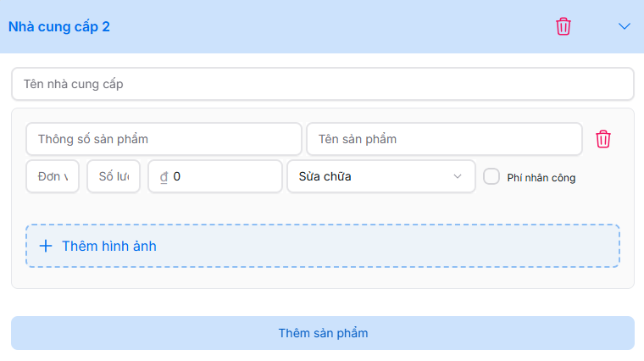Click the plus icon beside Thêm hình ảnh
The width and height of the screenshot is (644, 361).
point(46,247)
